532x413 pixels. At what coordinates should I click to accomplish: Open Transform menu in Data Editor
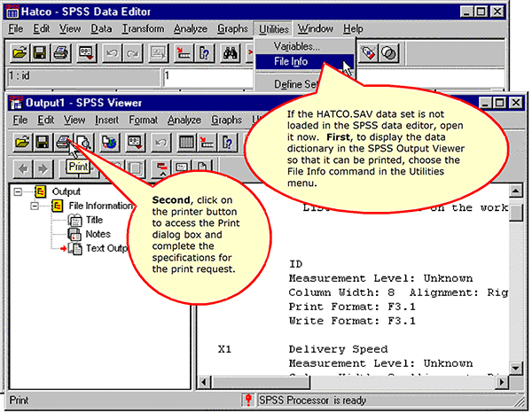pos(143,29)
